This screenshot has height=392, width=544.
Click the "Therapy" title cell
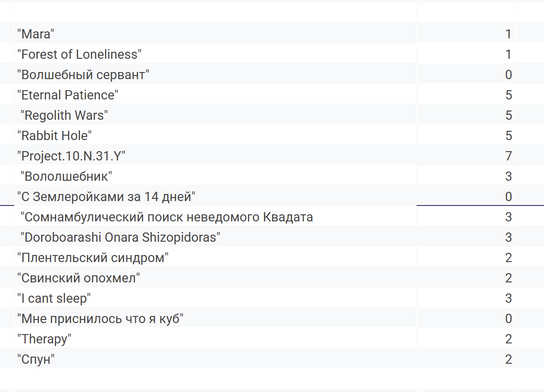pyautogui.click(x=215, y=339)
